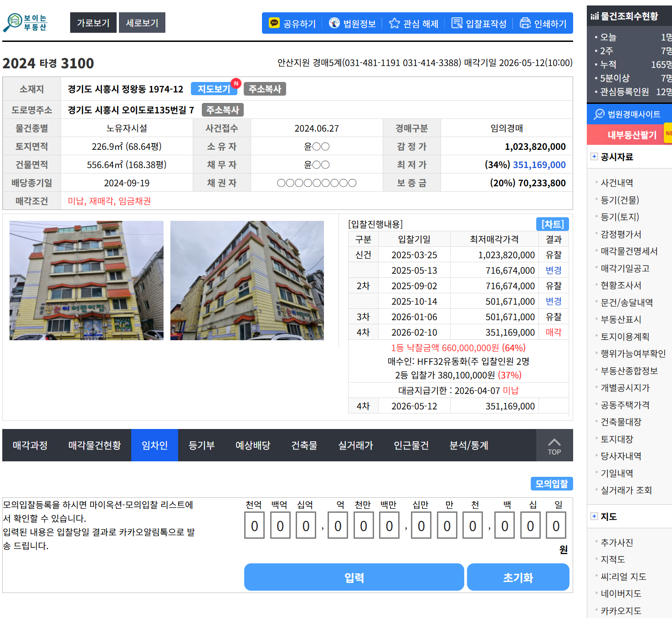The width and height of the screenshot is (672, 618).
Task: Expand the 공시자료 plus box
Action: (594, 157)
